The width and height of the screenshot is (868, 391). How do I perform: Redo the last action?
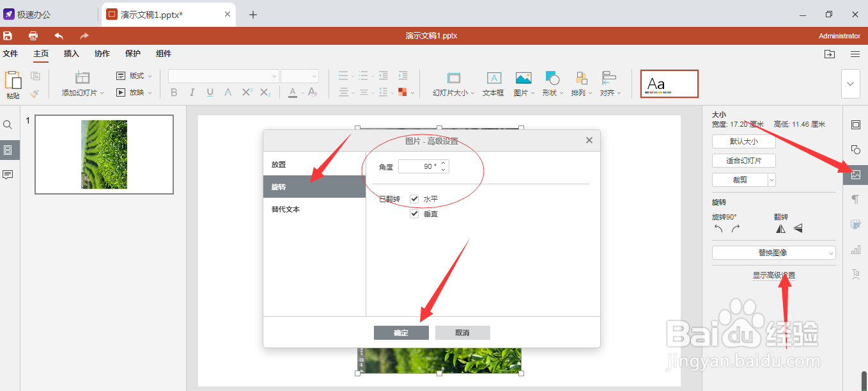(84, 36)
